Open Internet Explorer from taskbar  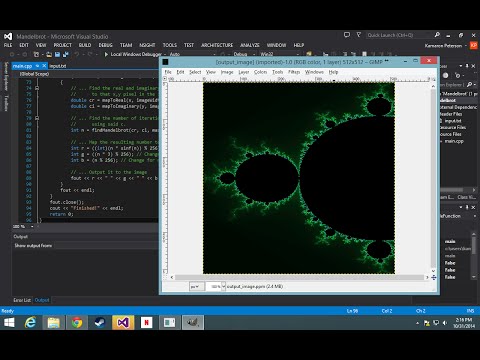click(x=30, y=322)
